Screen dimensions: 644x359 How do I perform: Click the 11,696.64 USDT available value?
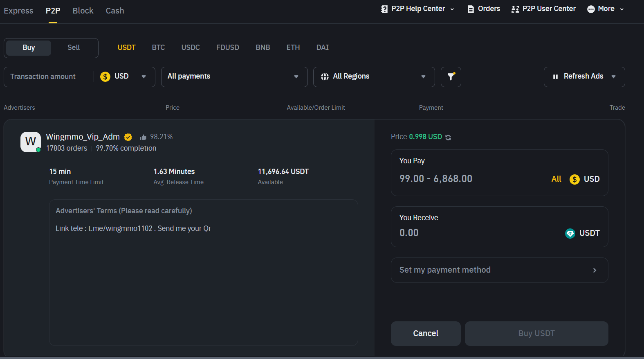(283, 172)
